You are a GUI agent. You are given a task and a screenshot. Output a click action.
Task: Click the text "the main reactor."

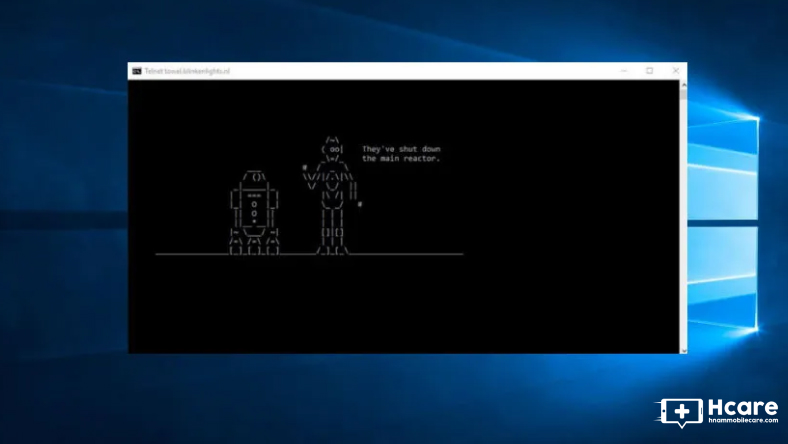(x=401, y=158)
